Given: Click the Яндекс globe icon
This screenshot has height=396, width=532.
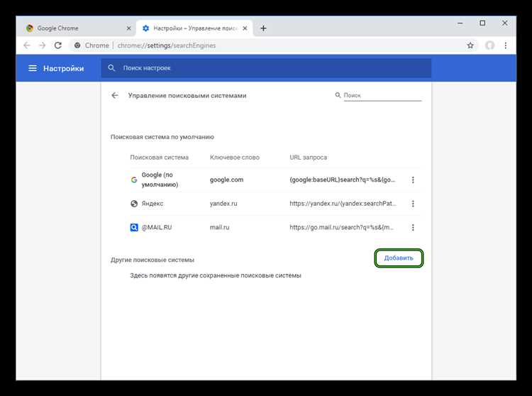Looking at the screenshot, I should (x=134, y=204).
